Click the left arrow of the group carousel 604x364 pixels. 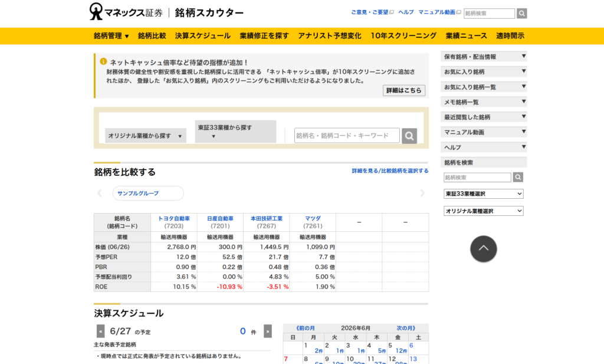click(100, 193)
